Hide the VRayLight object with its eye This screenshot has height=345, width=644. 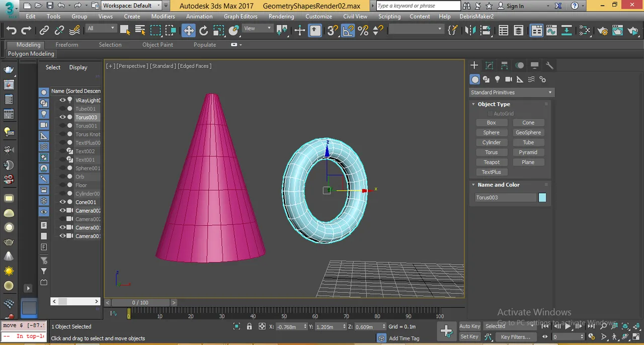pyautogui.click(x=63, y=100)
